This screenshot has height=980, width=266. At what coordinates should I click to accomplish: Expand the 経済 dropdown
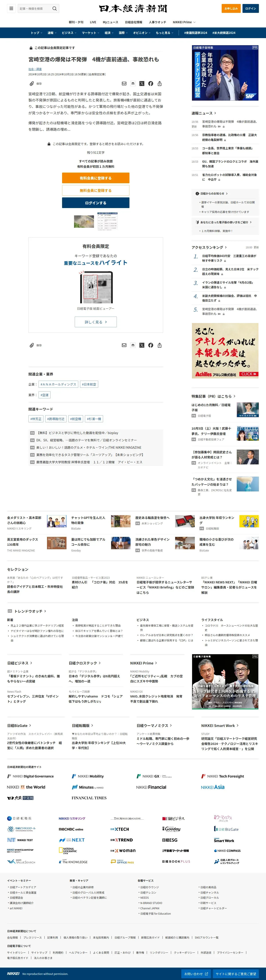click(x=109, y=33)
